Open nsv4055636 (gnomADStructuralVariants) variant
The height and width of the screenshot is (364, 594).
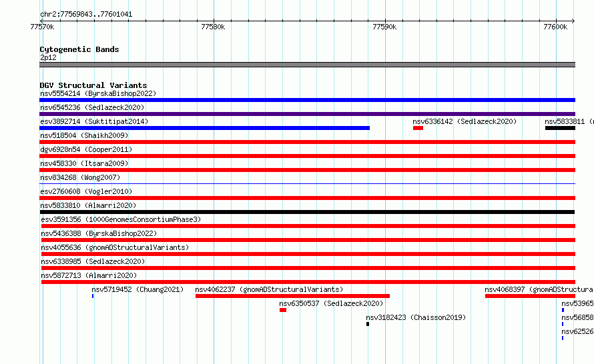[x=308, y=254]
